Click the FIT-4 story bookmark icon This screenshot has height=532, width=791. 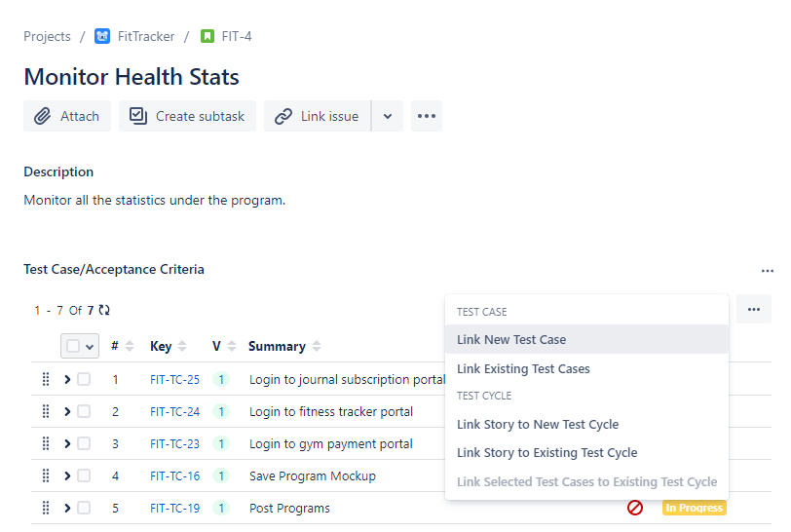pos(207,37)
